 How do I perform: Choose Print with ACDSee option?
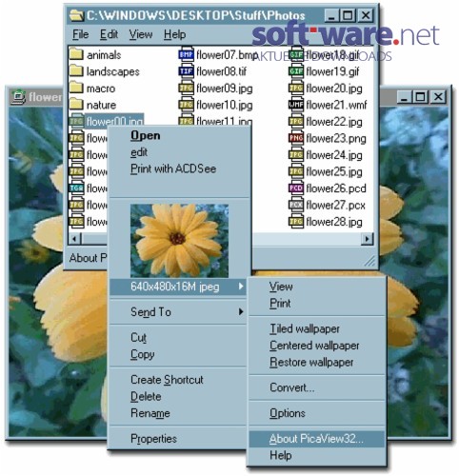tap(173, 169)
